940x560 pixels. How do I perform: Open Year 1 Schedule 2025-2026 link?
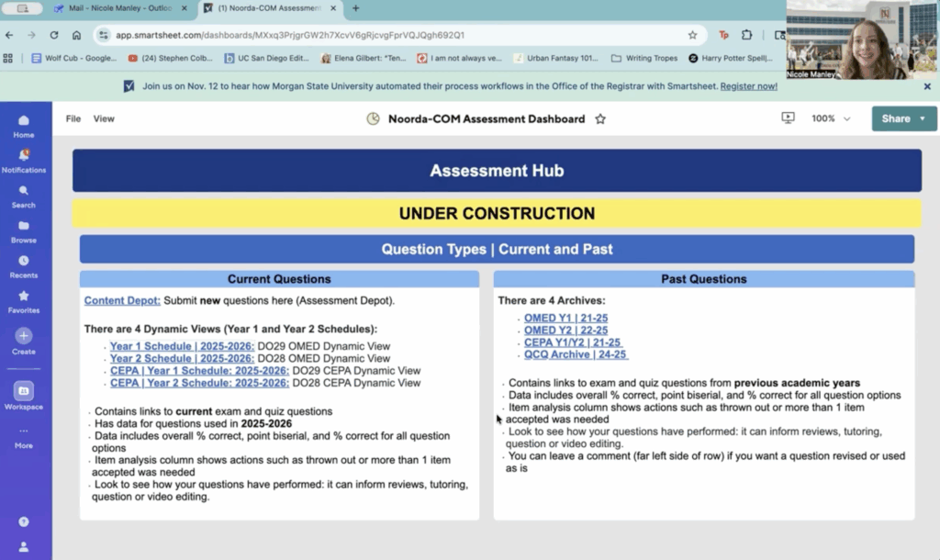[182, 346]
